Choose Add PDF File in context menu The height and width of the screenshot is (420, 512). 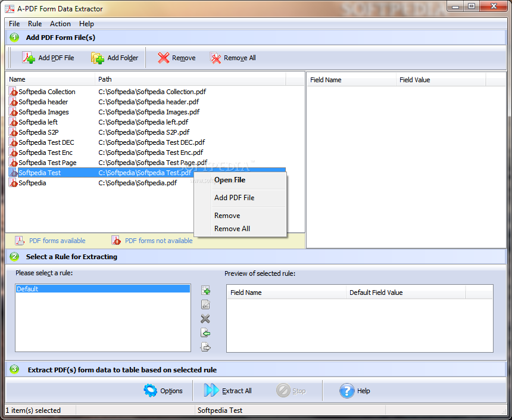coord(240,198)
